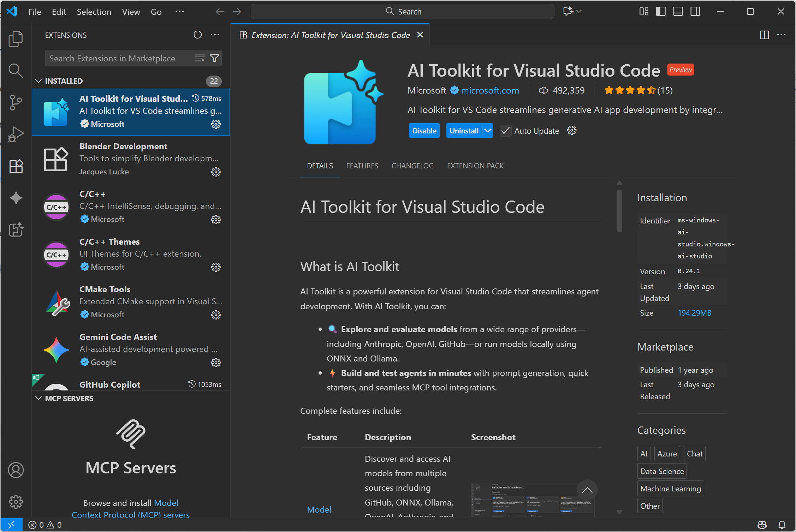Switch to the CHANGELOG tab

click(x=412, y=166)
